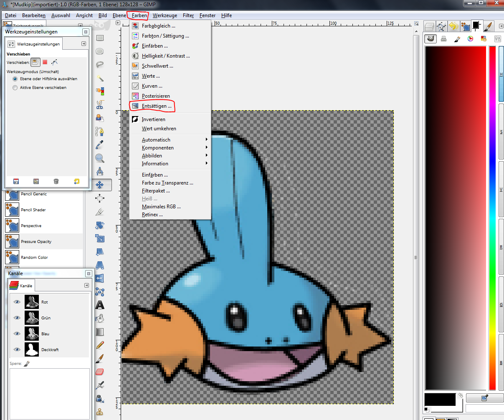Select the Airbrush tool
The width and height of the screenshot is (504, 420).
(x=100, y=385)
